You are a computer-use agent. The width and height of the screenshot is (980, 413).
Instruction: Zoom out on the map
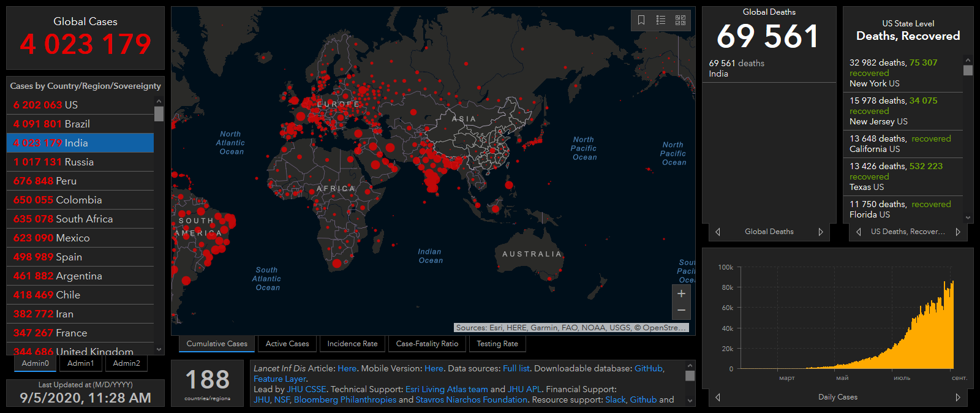pyautogui.click(x=681, y=311)
